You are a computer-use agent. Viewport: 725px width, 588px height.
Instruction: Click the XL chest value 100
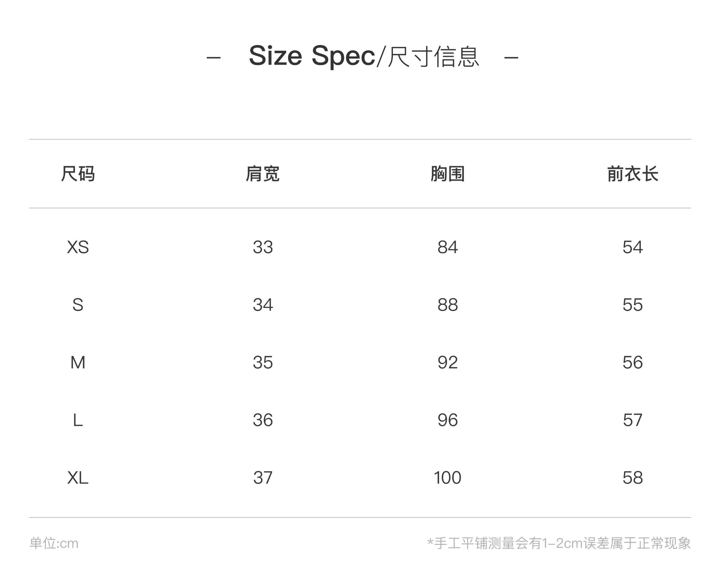pos(448,478)
